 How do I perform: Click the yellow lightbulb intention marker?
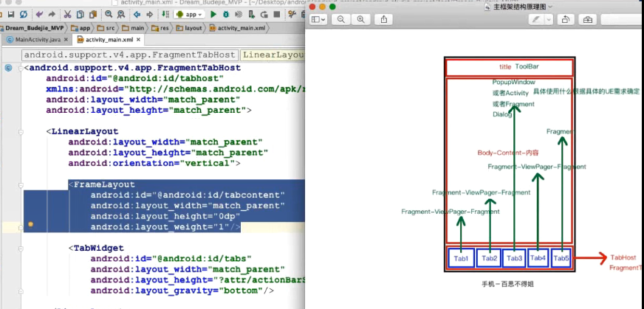pyautogui.click(x=31, y=223)
